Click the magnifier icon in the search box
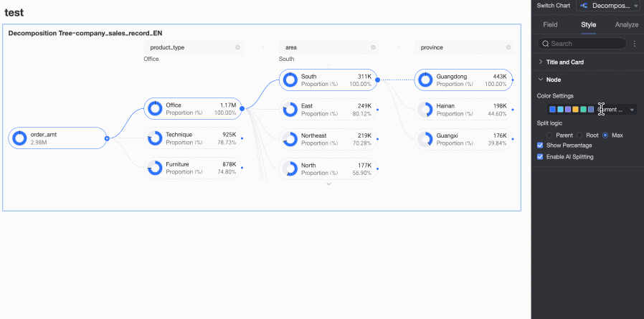 pyautogui.click(x=546, y=44)
